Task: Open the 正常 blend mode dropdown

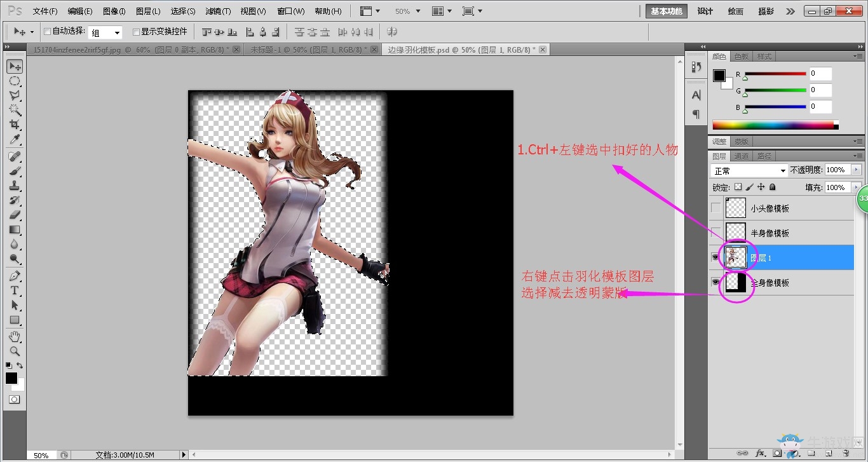Action: 749,170
